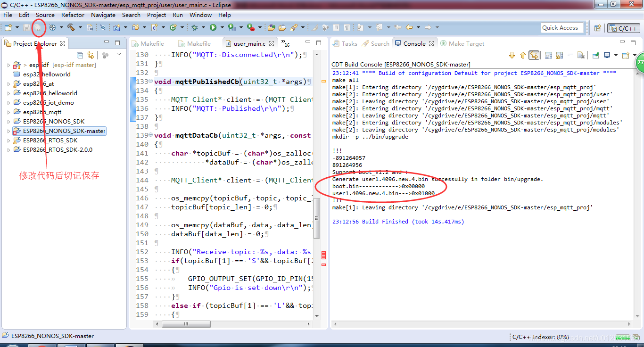Toggle Pin Console icon
The width and height of the screenshot is (644, 347).
595,55
